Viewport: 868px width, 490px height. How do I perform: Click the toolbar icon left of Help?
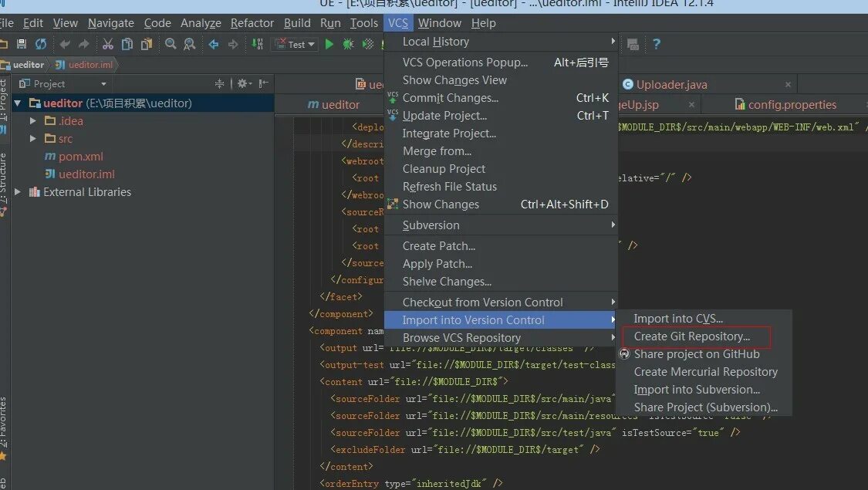[x=633, y=44]
